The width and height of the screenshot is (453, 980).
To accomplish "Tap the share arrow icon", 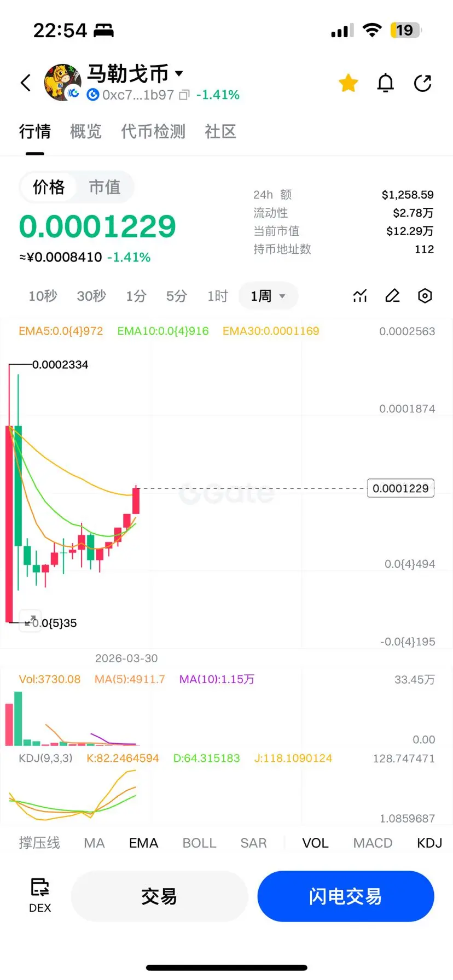I will click(423, 83).
